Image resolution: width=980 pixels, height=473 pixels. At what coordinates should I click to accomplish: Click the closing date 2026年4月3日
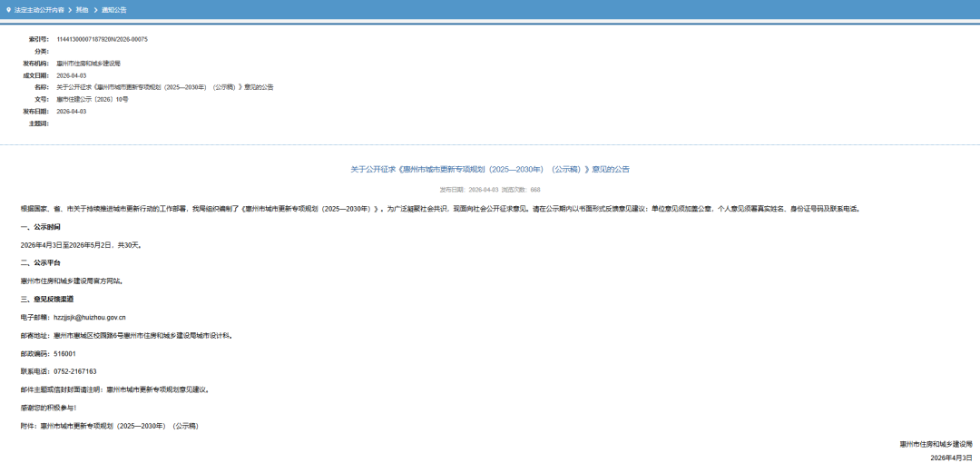pyautogui.click(x=951, y=458)
